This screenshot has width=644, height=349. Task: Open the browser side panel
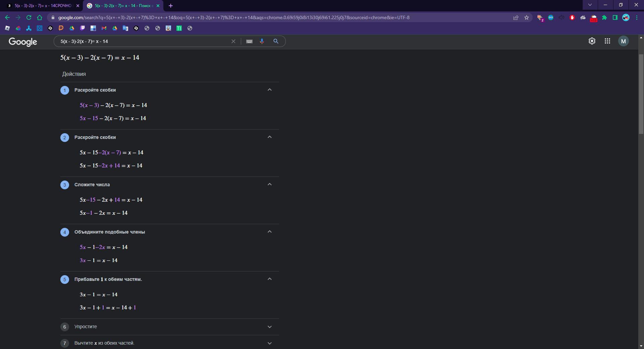(x=615, y=17)
